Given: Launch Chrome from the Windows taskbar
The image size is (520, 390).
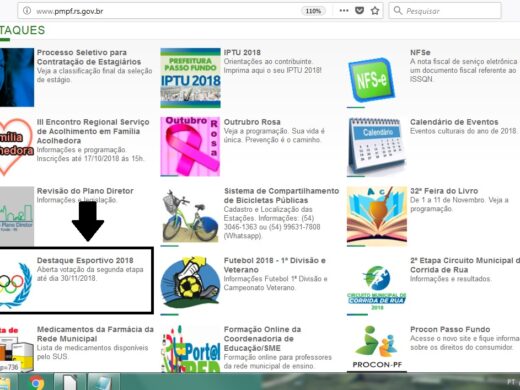Looking at the screenshot, I should click(x=36, y=382).
